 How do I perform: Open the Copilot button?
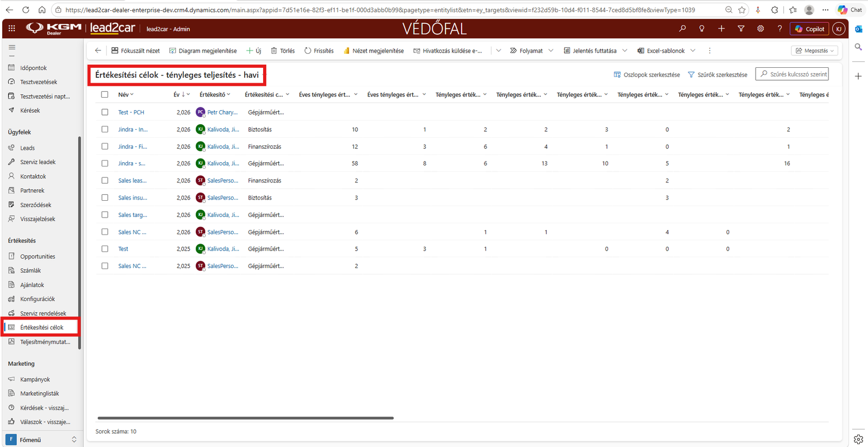click(x=809, y=29)
